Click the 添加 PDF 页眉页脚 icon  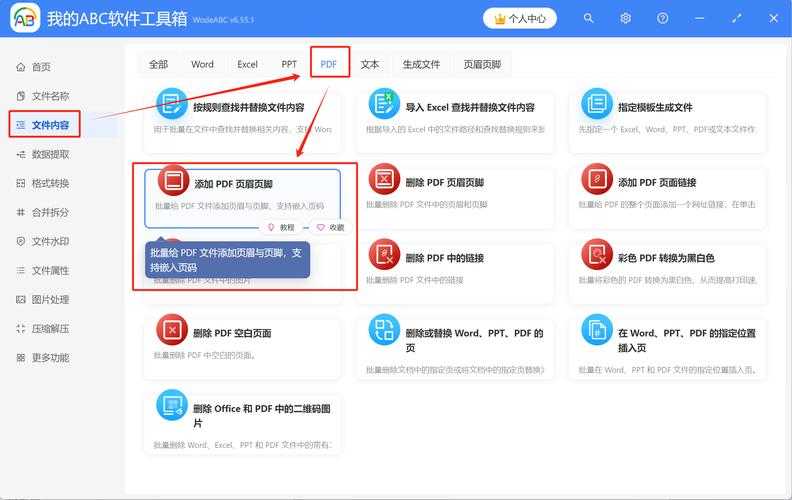pos(173,180)
